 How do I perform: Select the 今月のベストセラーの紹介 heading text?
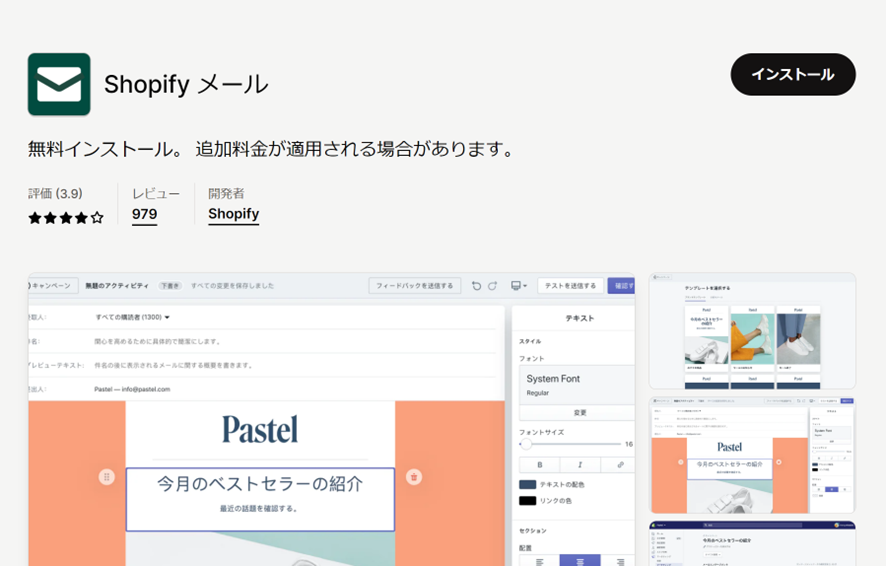coord(260,484)
